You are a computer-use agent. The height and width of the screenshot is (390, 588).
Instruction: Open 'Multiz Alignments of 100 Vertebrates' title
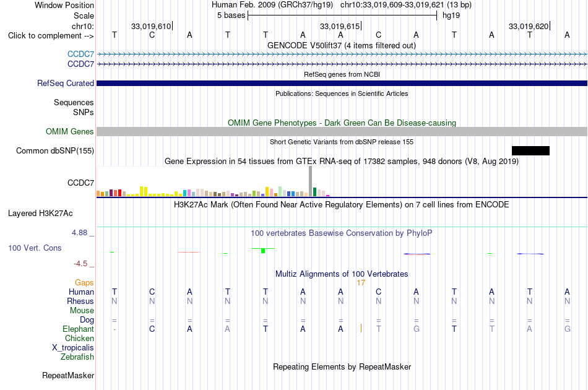click(342, 274)
